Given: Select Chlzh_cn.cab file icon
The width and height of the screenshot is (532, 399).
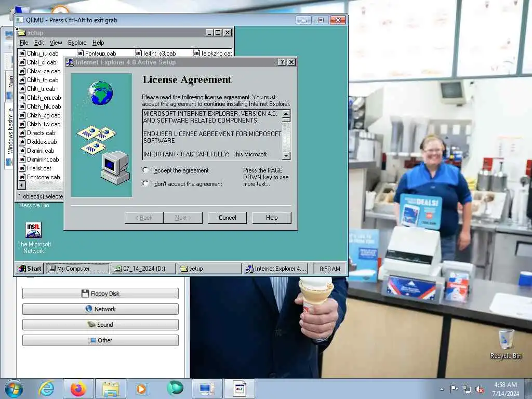Looking at the screenshot, I should [22, 97].
